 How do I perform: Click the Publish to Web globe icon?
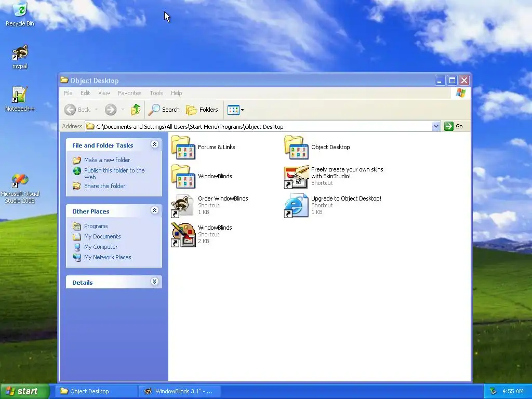click(x=77, y=170)
